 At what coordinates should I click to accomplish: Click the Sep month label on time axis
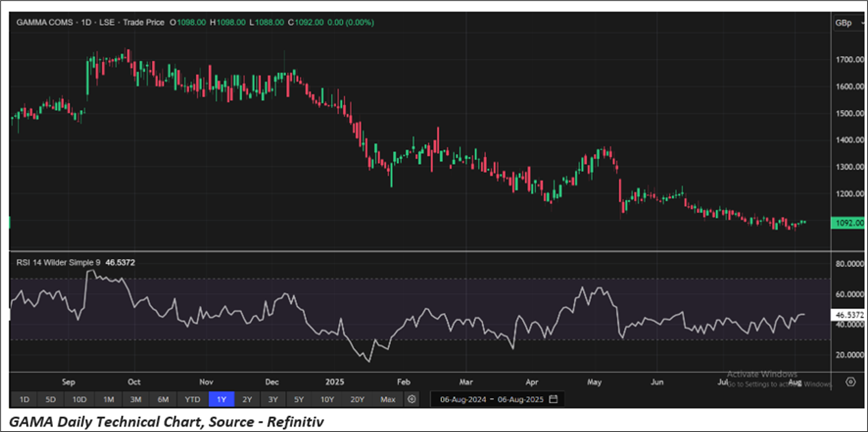68,382
